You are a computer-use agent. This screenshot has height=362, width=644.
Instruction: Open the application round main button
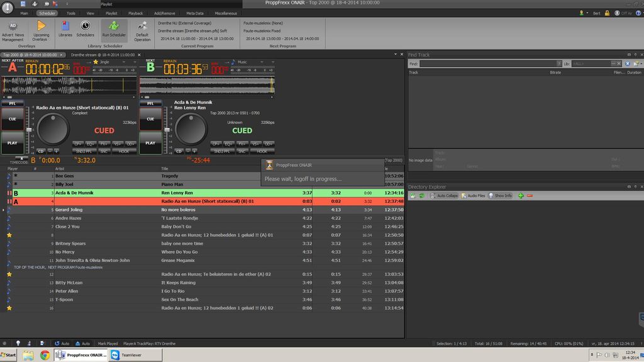(x=8, y=8)
